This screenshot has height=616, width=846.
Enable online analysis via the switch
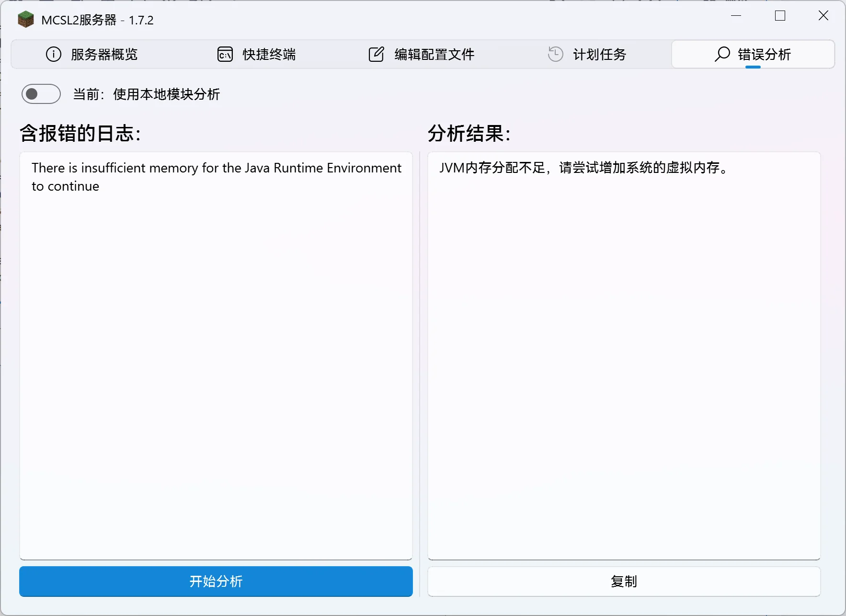[41, 94]
